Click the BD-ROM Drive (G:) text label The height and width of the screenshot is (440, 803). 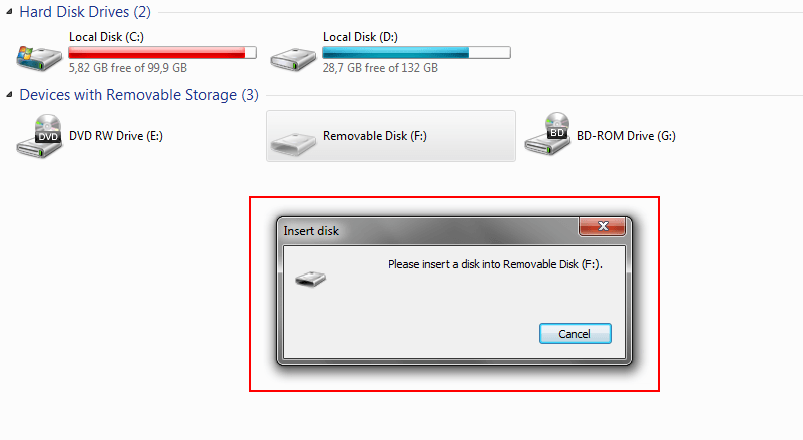coord(626,136)
